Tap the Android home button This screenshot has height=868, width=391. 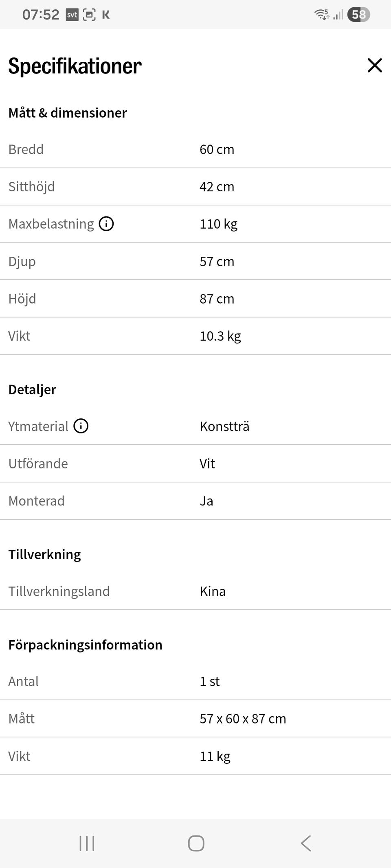tap(196, 843)
